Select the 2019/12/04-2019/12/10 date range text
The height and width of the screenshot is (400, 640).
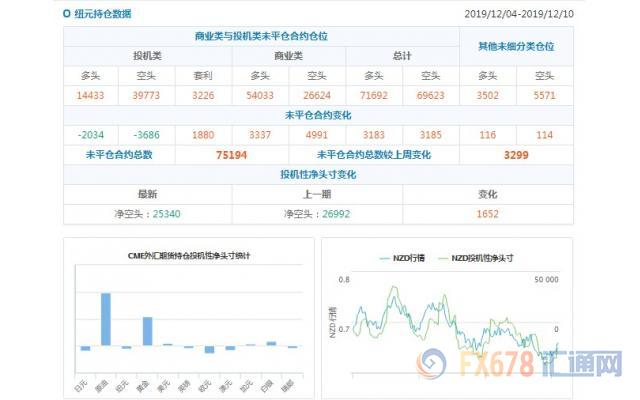pos(519,14)
